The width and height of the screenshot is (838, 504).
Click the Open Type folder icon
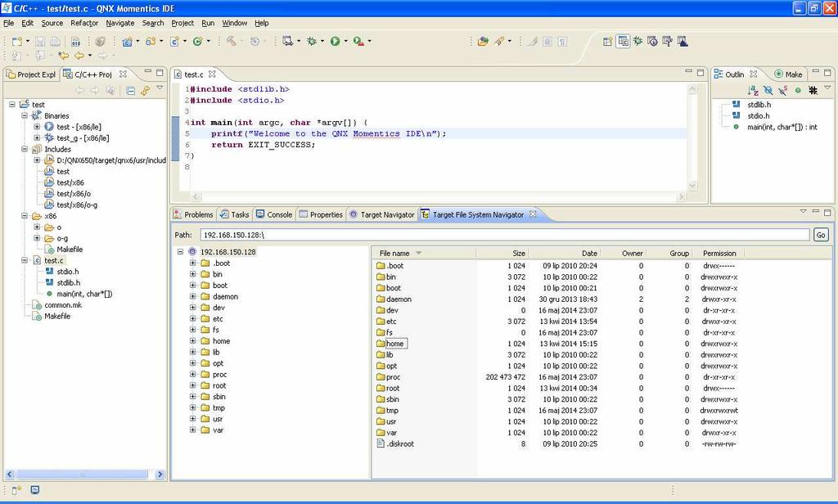483,41
